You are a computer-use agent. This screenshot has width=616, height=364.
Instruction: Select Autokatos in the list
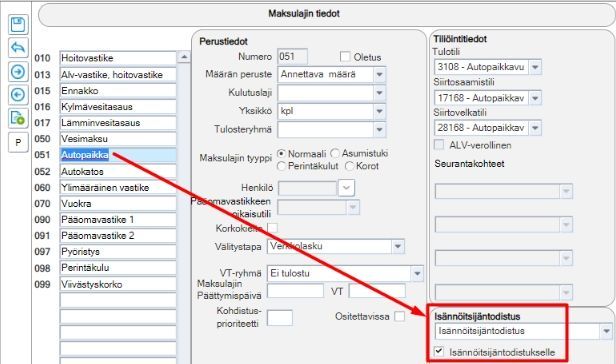118,172
